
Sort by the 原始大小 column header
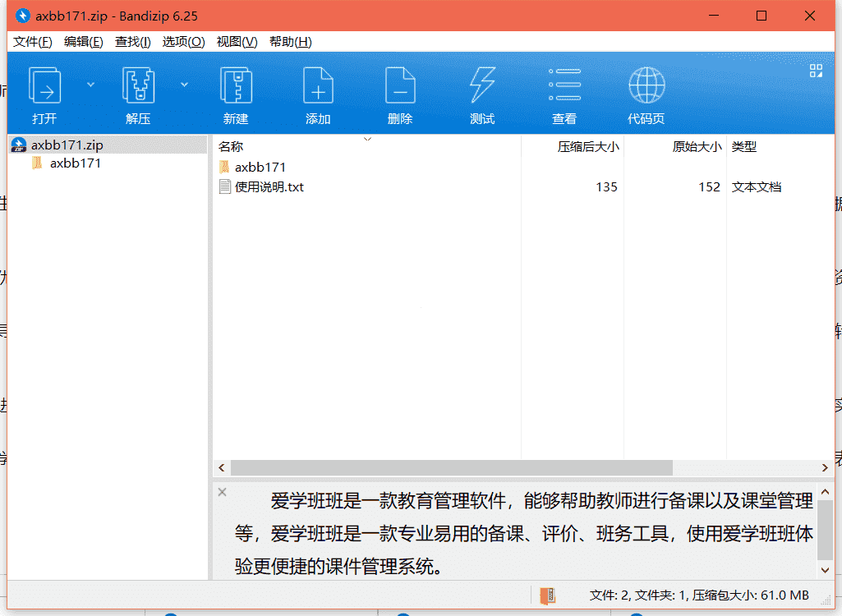(675, 147)
